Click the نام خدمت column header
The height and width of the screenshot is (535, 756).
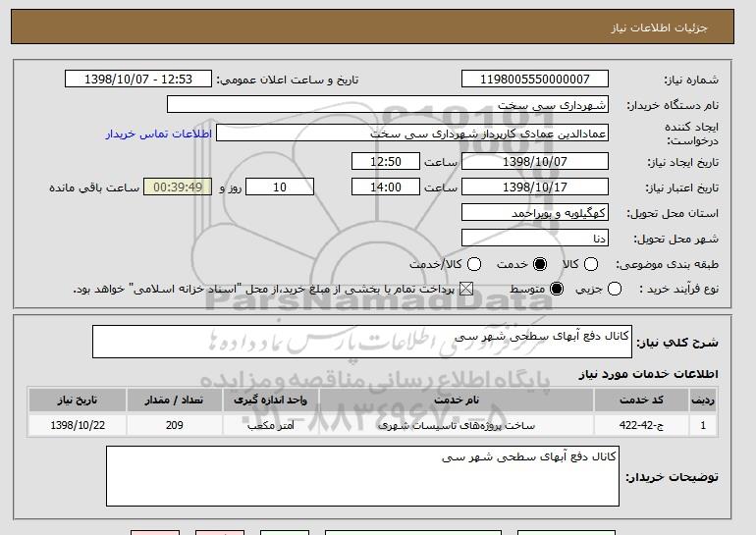click(x=457, y=401)
